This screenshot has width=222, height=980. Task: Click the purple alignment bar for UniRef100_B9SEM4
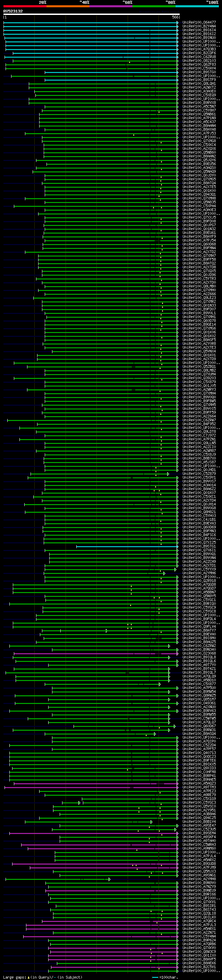coord(94,833)
